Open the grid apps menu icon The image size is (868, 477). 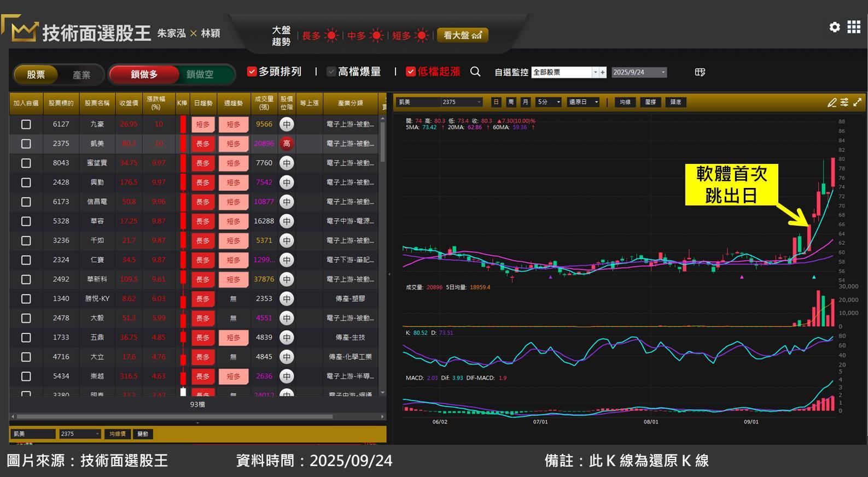click(854, 27)
